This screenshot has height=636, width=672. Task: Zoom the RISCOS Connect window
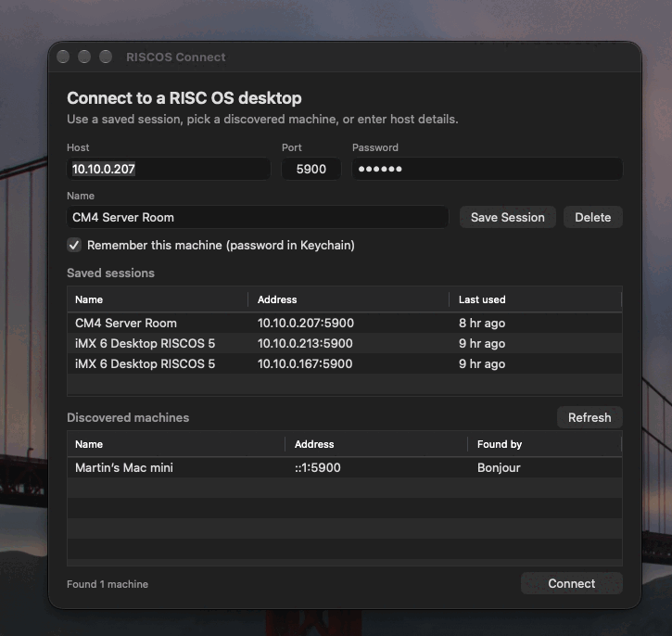pyautogui.click(x=106, y=57)
